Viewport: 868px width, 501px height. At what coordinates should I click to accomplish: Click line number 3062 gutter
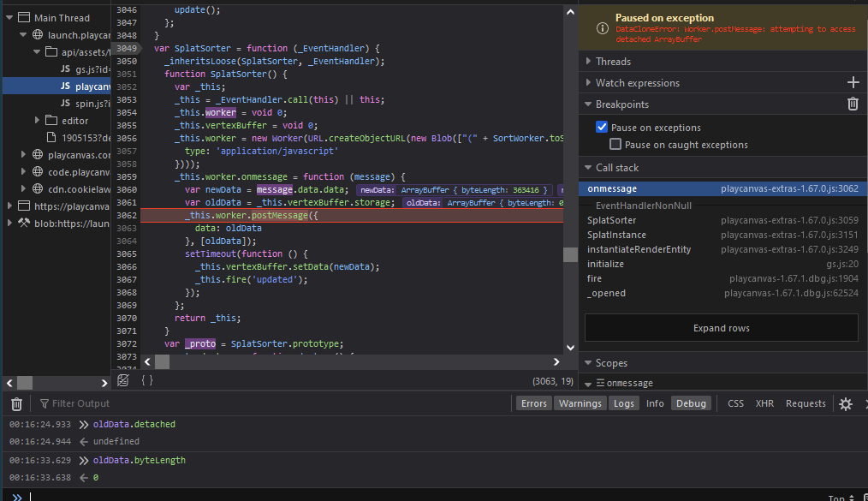click(127, 215)
